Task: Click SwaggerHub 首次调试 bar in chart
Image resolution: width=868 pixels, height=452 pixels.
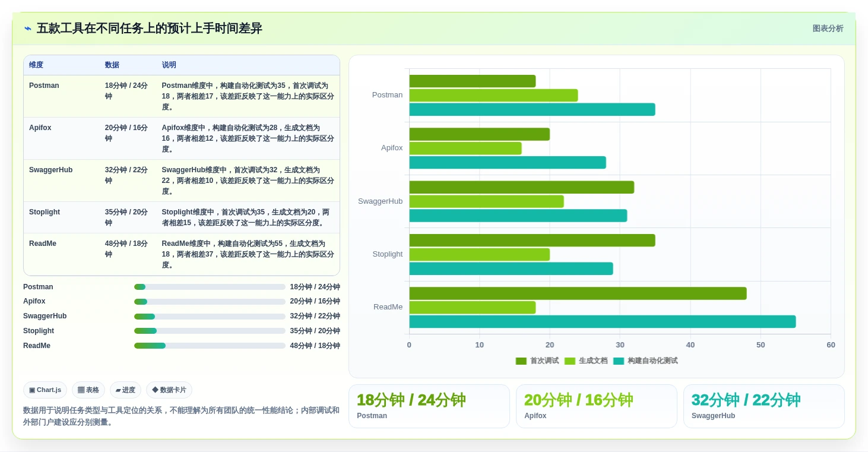Action: pyautogui.click(x=521, y=187)
